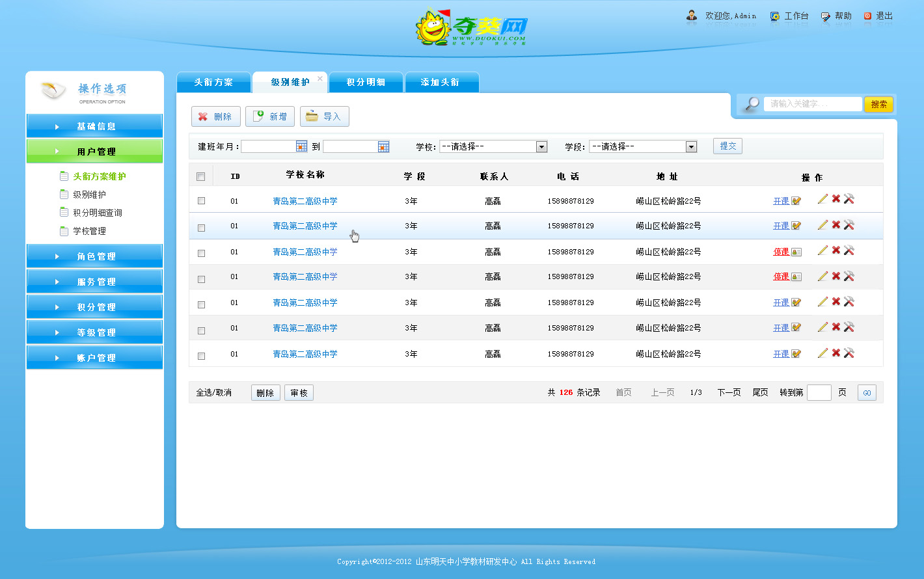Check the seventh row's checkbox
This screenshot has width=924, height=579.
point(201,356)
